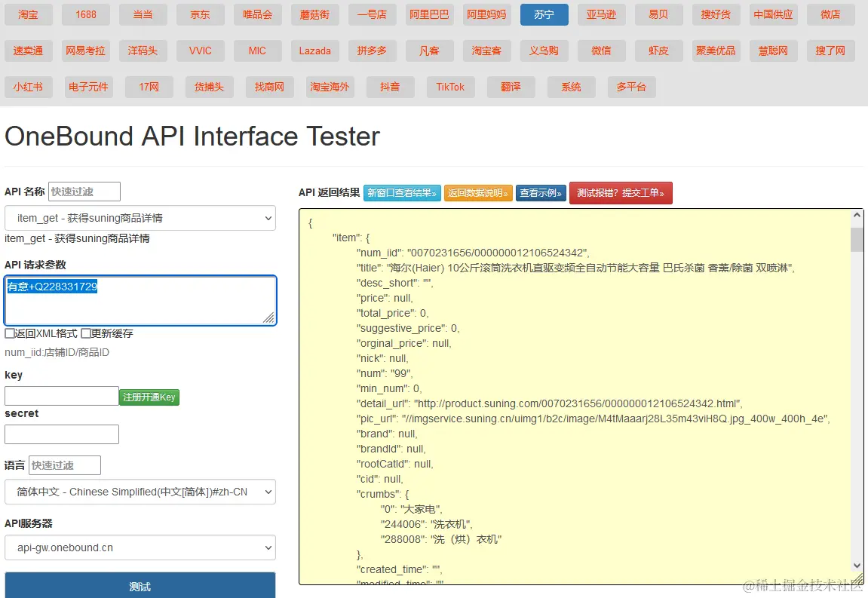Switch to the 亚马逊 tab
This screenshot has height=598, width=868.
tap(601, 15)
